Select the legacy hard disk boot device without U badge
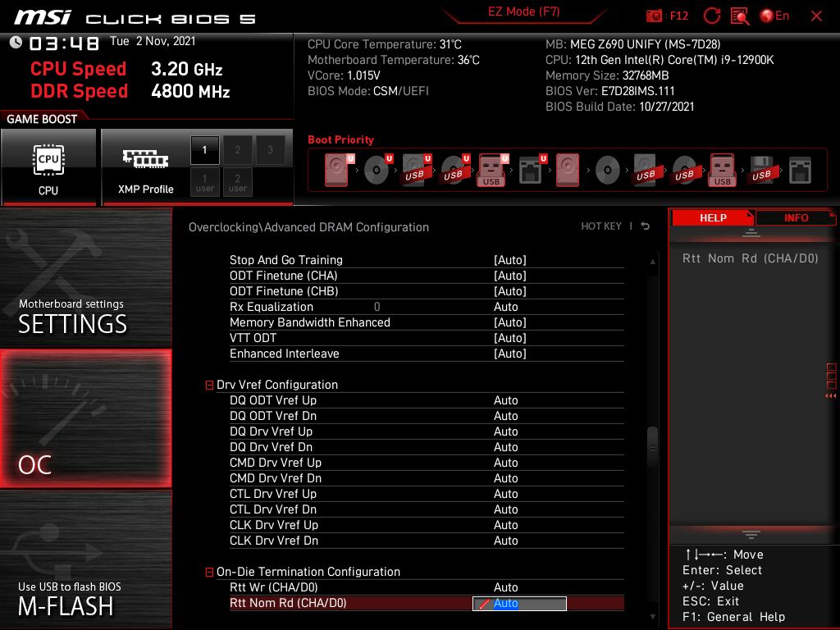The image size is (840, 630). point(568,170)
